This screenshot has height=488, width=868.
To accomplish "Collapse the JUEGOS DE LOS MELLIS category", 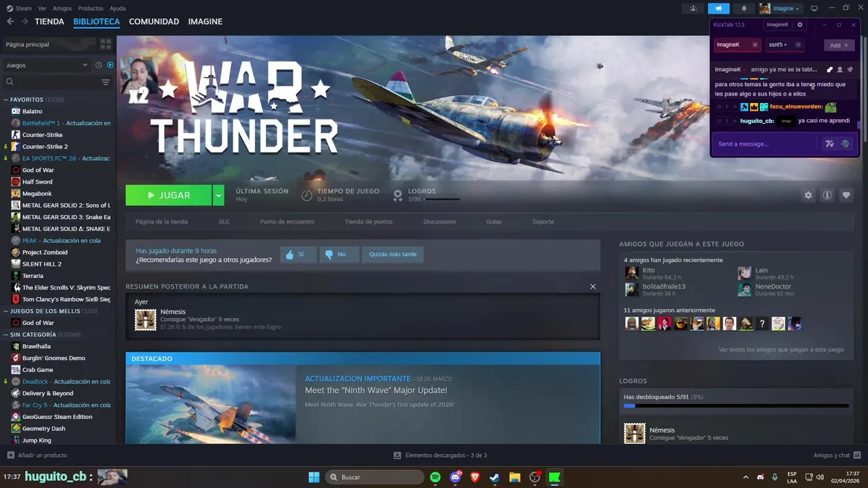I will [6, 311].
